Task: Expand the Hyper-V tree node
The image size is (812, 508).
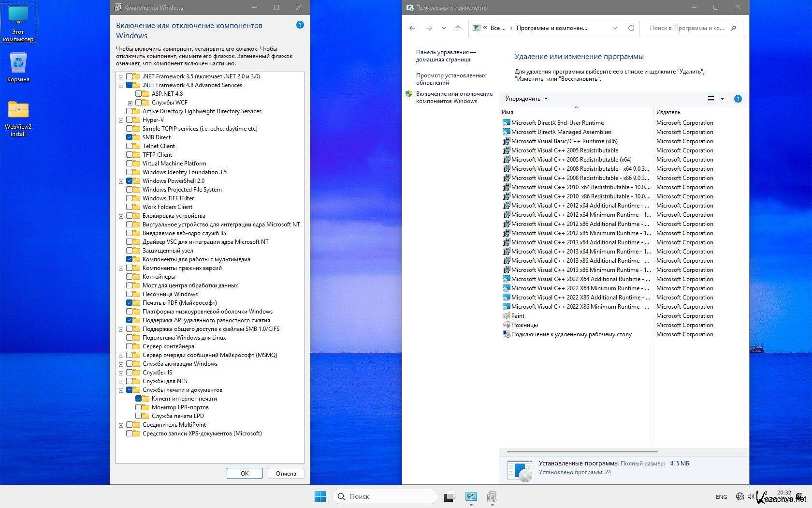Action: click(121, 120)
